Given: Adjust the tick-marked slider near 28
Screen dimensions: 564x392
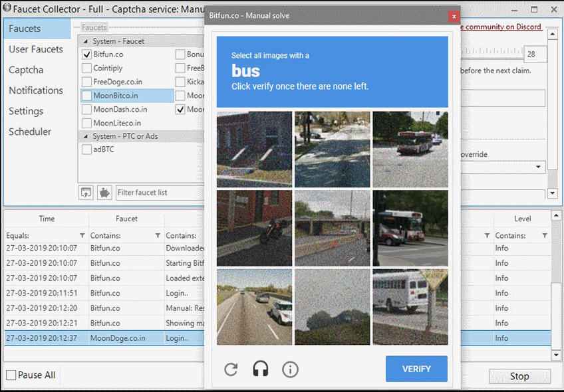Looking at the screenshot, I should (x=492, y=52).
